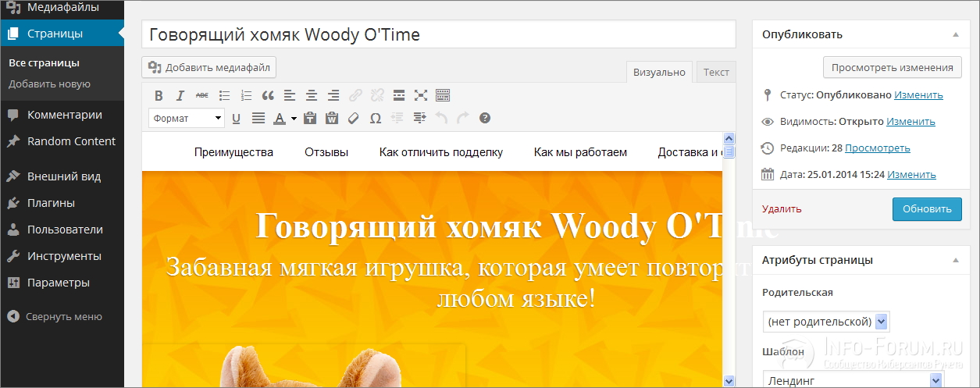
Task: Edit the page title field
Action: 439,34
